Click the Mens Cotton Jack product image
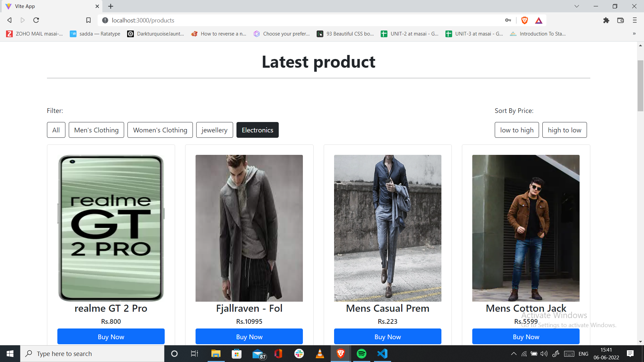The image size is (644, 362). coord(525,228)
